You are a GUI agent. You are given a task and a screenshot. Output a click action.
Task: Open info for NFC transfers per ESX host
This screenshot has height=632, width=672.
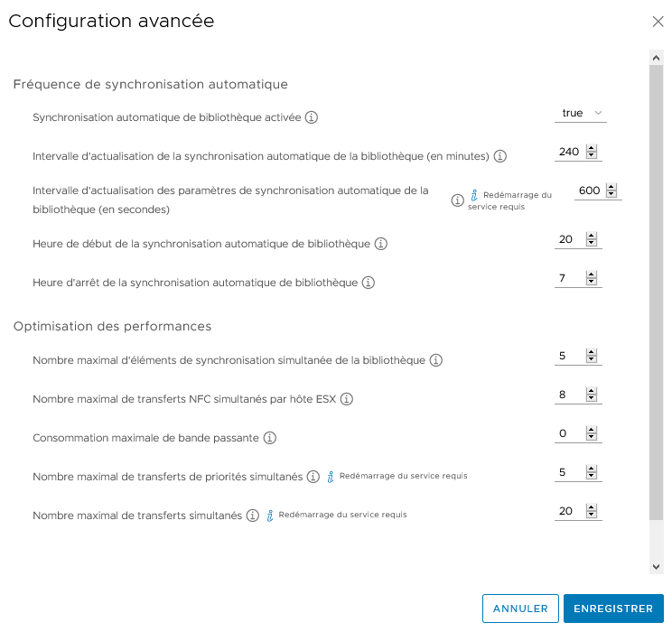tap(346, 399)
